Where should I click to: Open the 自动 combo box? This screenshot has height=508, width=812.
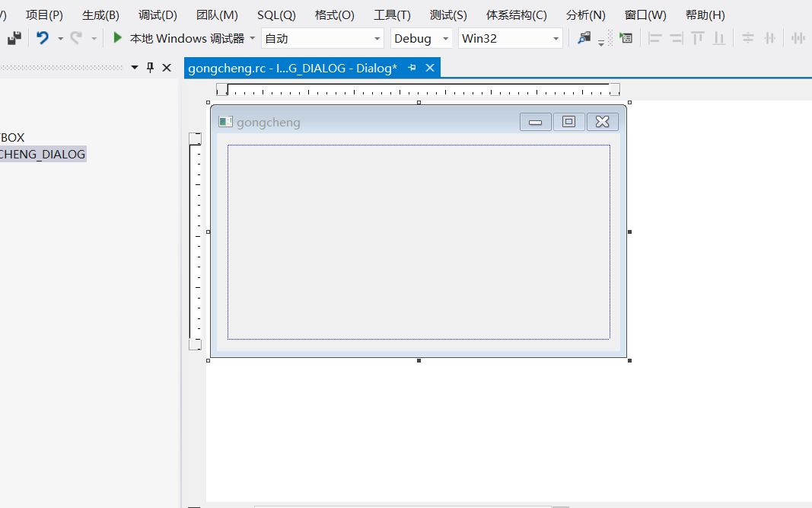point(322,38)
